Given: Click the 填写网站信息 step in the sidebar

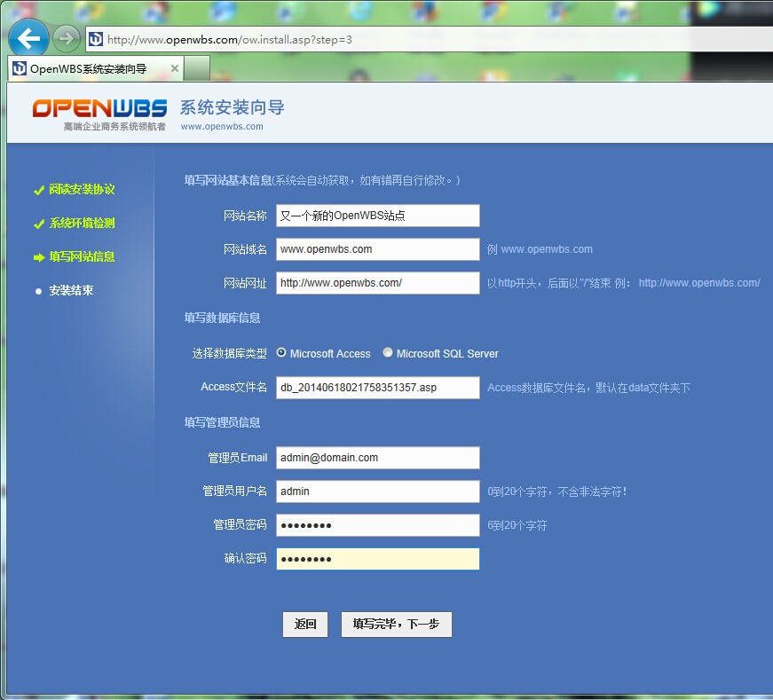Looking at the screenshot, I should coord(83,256).
